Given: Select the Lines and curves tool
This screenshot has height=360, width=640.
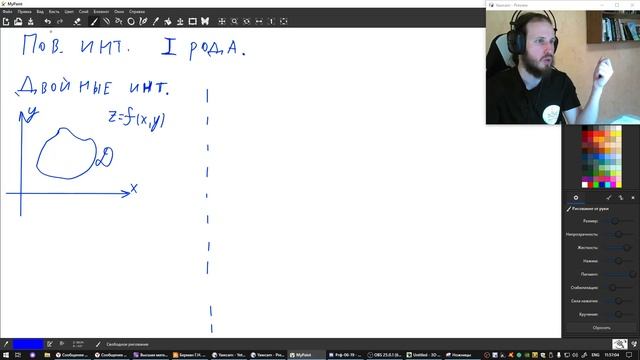Looking at the screenshot, I should point(107,22).
